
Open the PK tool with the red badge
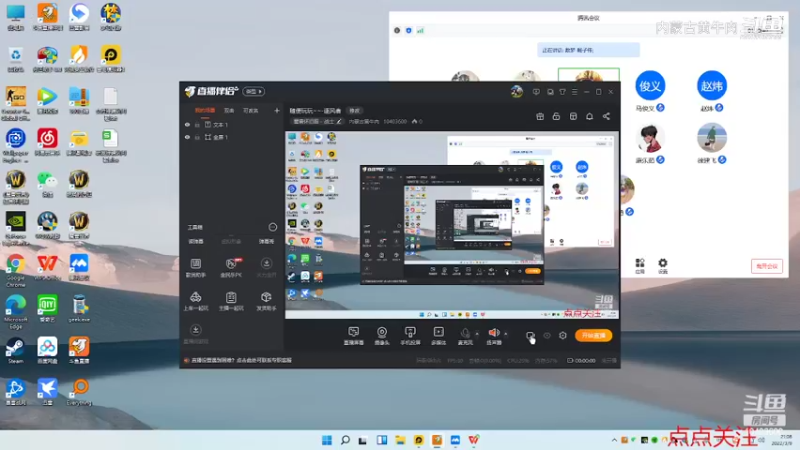pyautogui.click(x=231, y=267)
